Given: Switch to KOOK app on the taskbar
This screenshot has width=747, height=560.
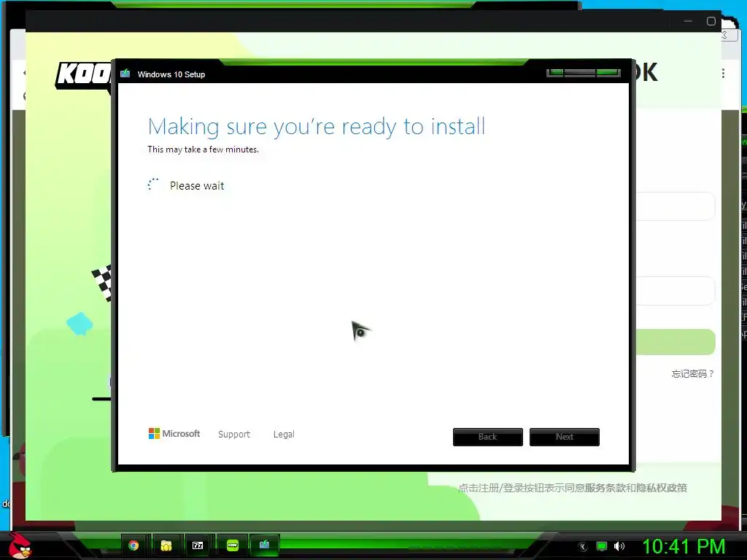Looking at the screenshot, I should tap(233, 545).
